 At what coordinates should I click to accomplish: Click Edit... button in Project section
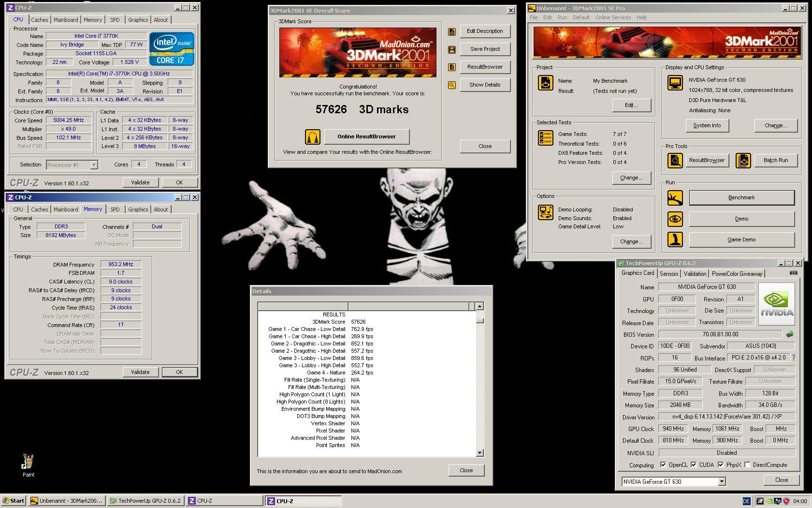(631, 105)
